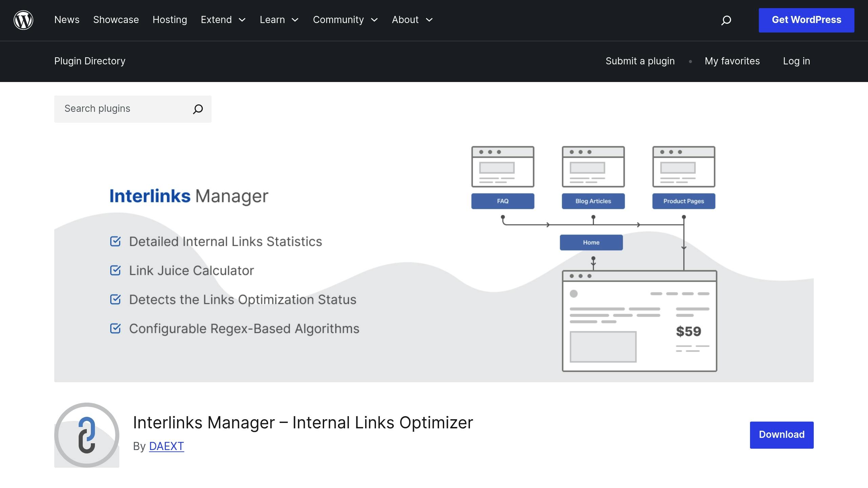
Task: Expand the Learn menu chevron
Action: click(295, 20)
